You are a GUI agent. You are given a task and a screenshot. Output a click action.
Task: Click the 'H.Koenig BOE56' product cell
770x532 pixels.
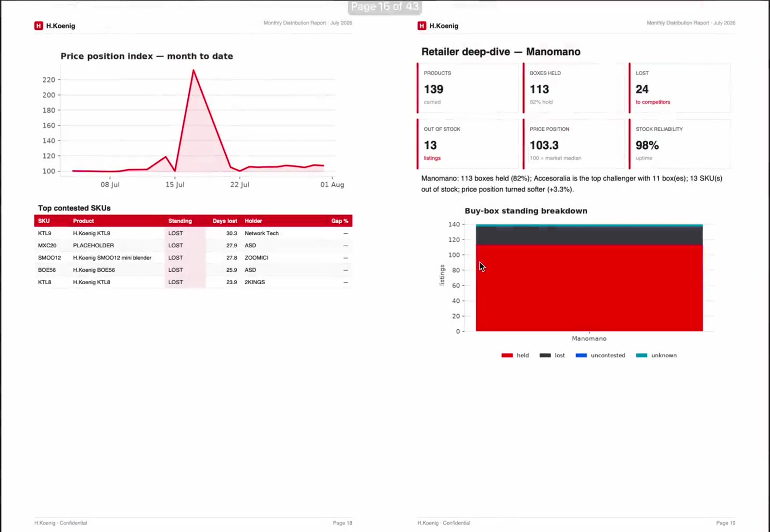point(94,270)
